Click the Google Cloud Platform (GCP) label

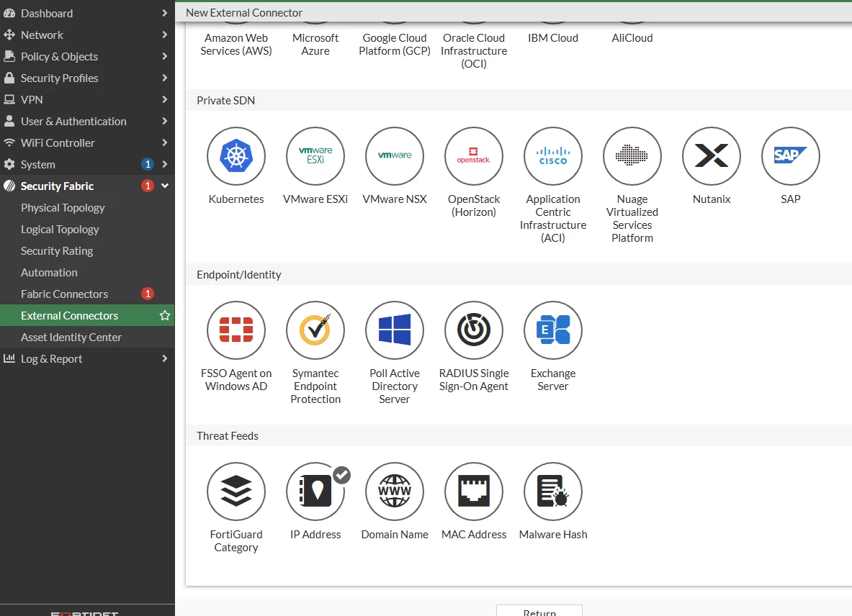click(395, 45)
